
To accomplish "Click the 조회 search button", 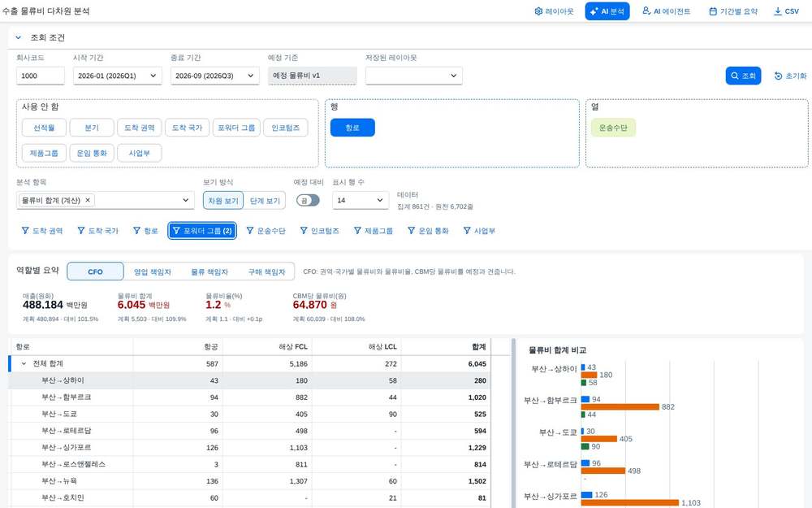I will [x=743, y=76].
